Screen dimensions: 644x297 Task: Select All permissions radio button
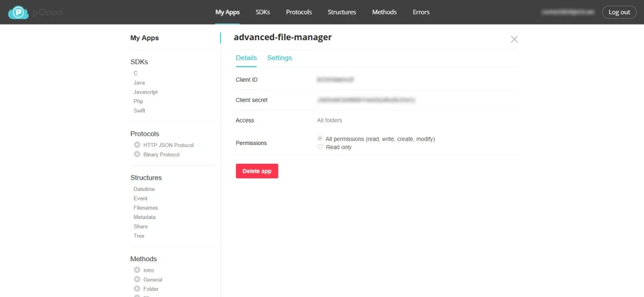click(x=320, y=139)
